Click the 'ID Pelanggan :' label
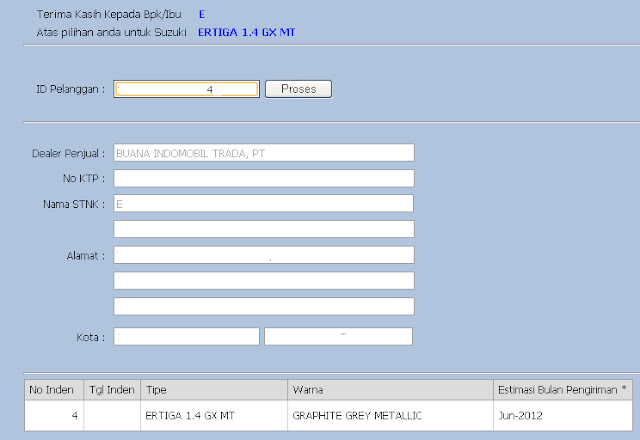This screenshot has width=640, height=440. point(71,89)
